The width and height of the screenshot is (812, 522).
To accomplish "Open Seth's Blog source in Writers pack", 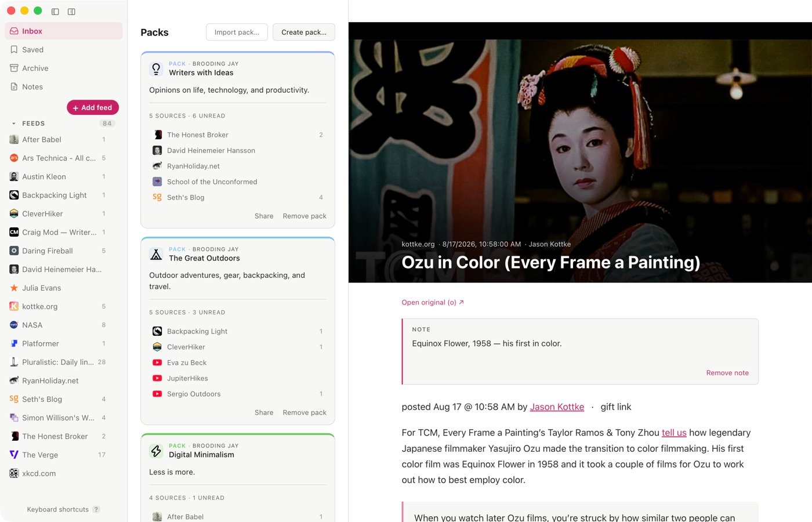I will point(238,198).
